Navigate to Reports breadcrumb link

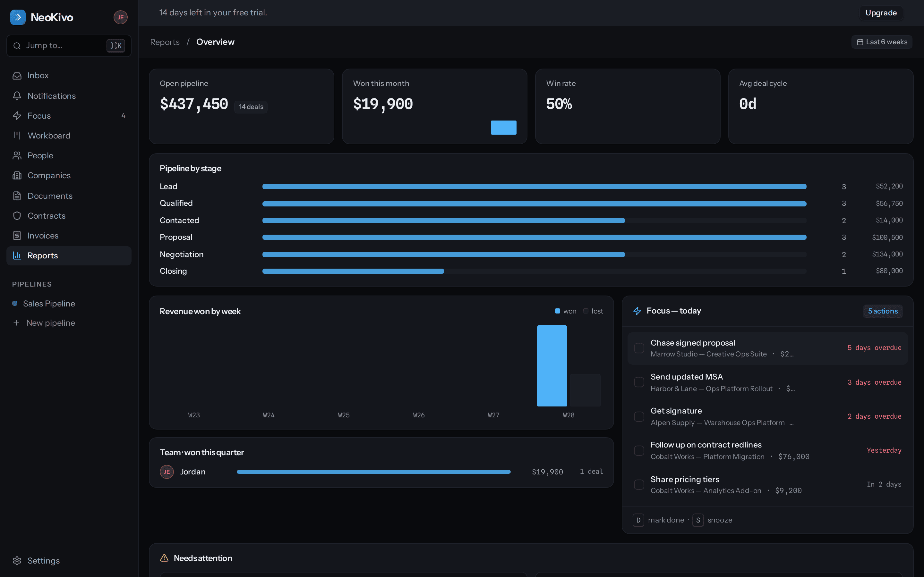coord(165,42)
